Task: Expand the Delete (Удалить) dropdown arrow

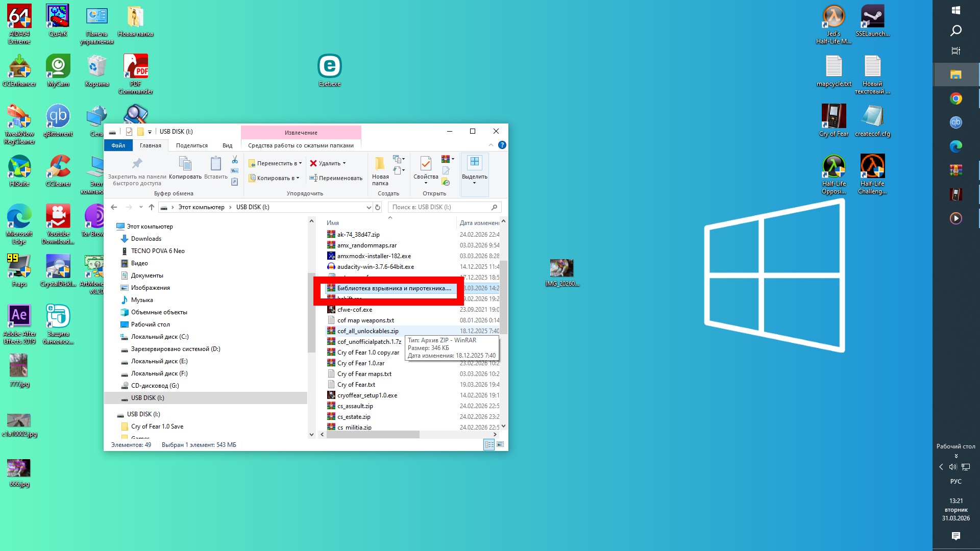Action: point(344,163)
